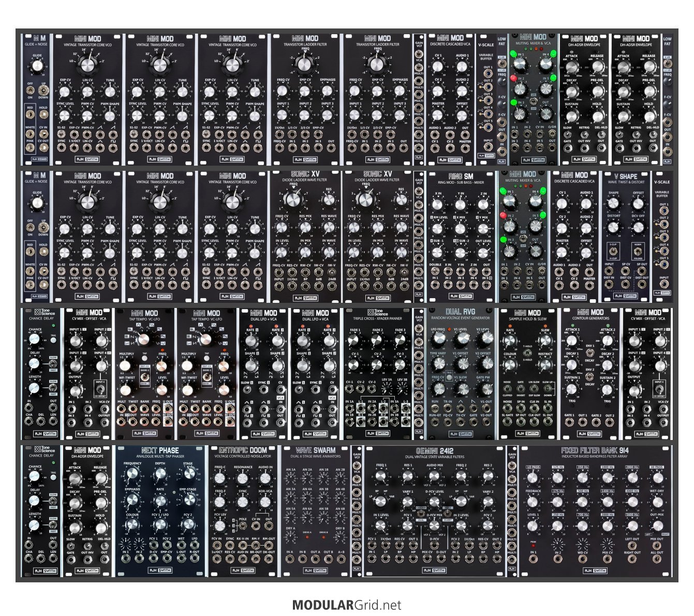Click the CLK IN jack on Sample Hold & Slew
Image resolution: width=694 pixels, height=616 pixels.
coord(534,408)
